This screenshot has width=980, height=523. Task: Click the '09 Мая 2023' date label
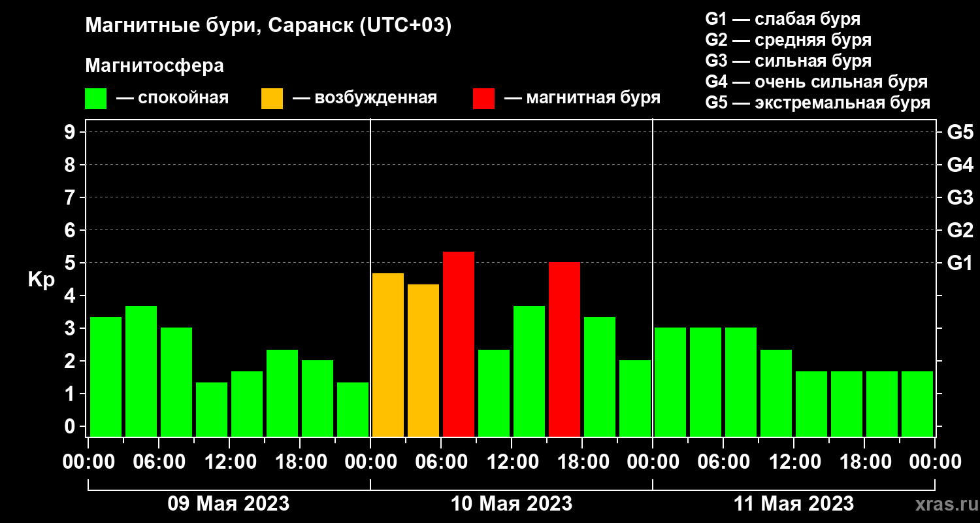[x=229, y=504]
